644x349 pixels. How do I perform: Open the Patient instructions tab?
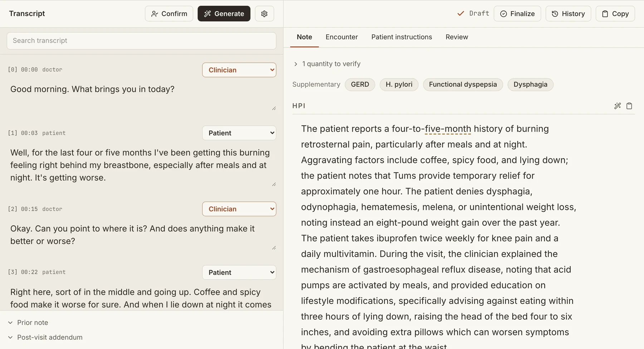tap(402, 37)
